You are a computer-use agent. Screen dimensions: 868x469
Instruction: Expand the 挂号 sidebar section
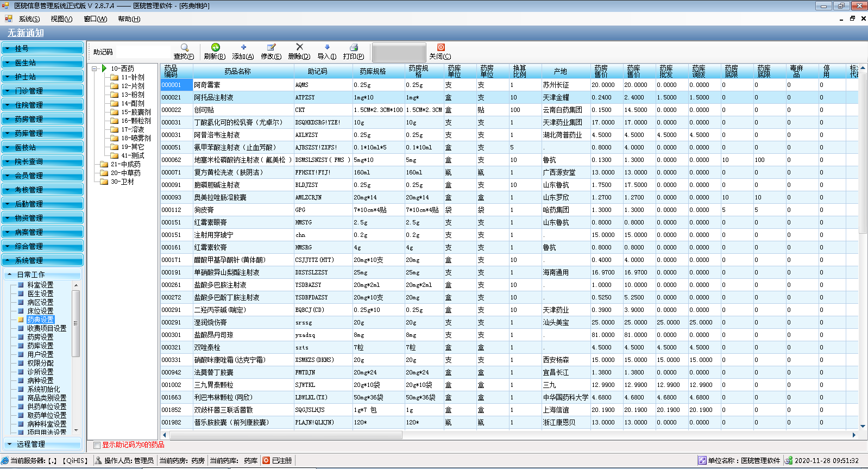point(42,48)
